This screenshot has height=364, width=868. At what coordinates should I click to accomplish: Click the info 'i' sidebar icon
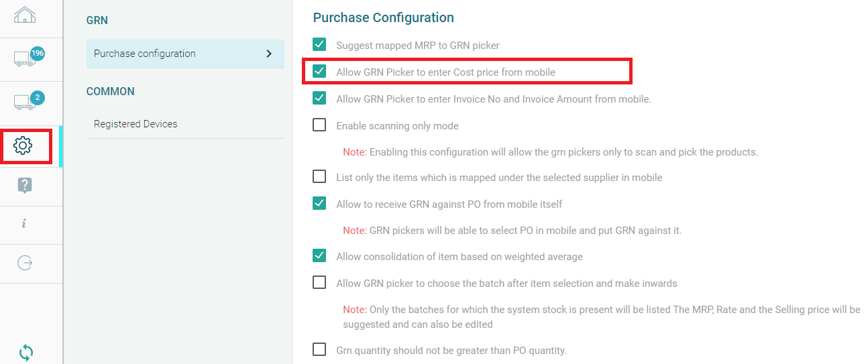click(x=24, y=224)
